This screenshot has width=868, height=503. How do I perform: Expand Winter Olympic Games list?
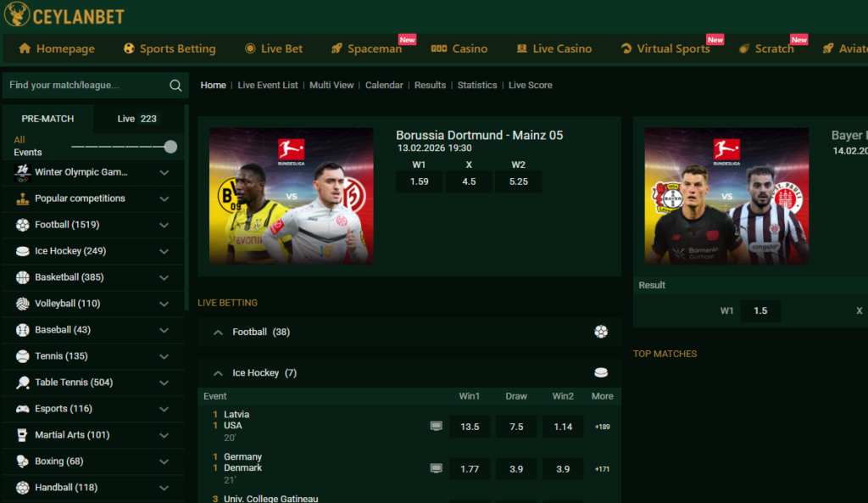pyautogui.click(x=164, y=172)
